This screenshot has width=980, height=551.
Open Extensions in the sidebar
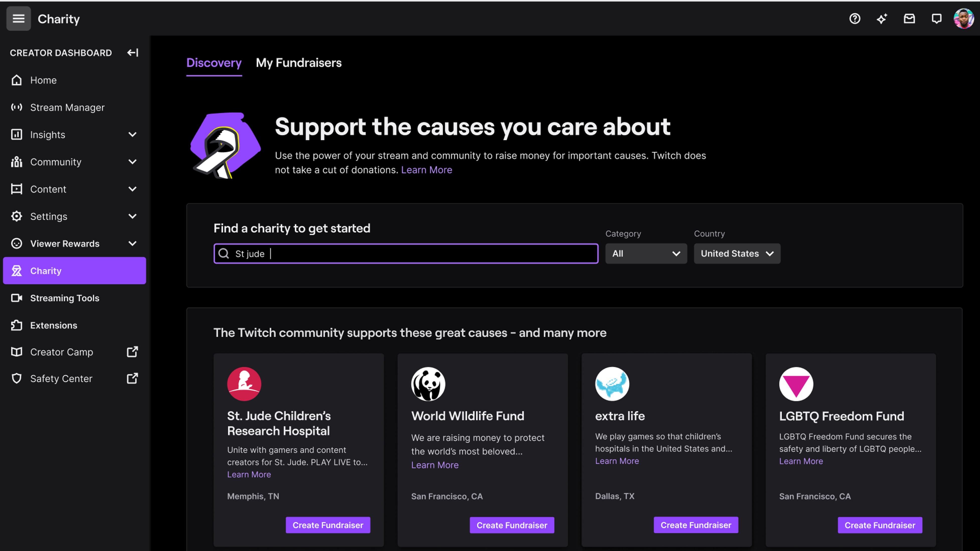[x=74, y=325]
